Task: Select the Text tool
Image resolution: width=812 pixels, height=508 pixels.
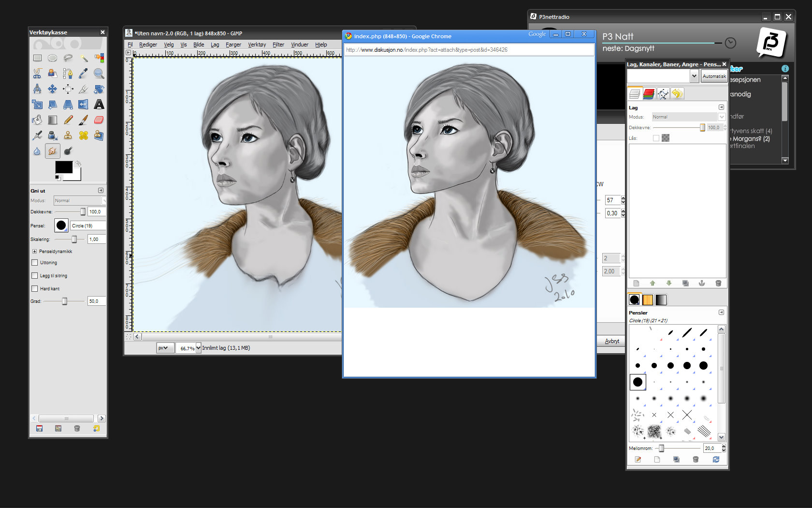Action: 99,105
